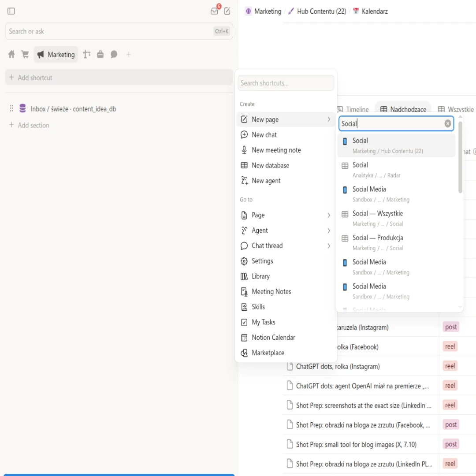This screenshot has width=476, height=476.
Task: Open Shot Prep: small tool for blog images row
Action: coord(356,444)
